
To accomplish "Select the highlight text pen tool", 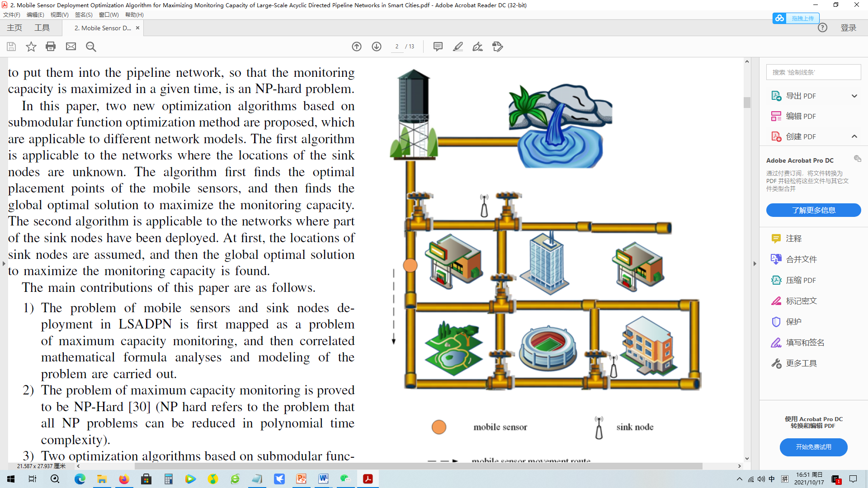I will point(458,47).
